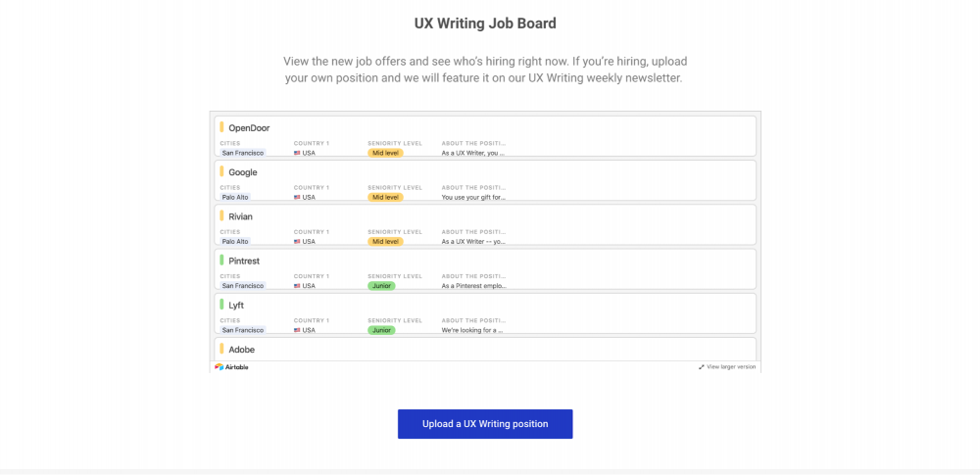Select the Lyft job listing title
This screenshot has height=475, width=980.
point(236,306)
